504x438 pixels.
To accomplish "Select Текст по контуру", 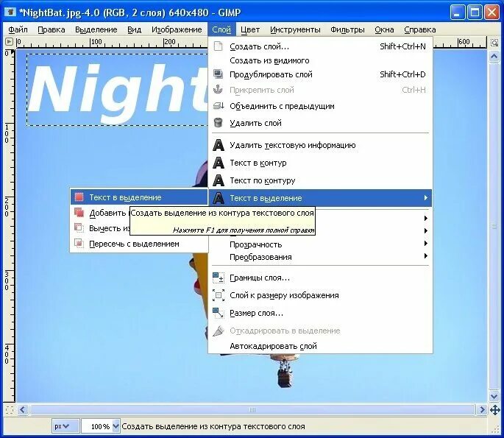I will (321, 180).
